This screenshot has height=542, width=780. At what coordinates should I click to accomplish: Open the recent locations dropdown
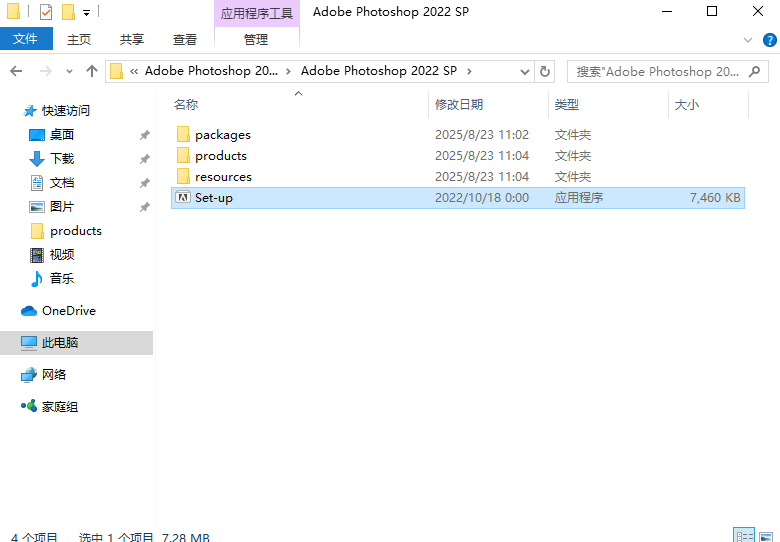[69, 71]
